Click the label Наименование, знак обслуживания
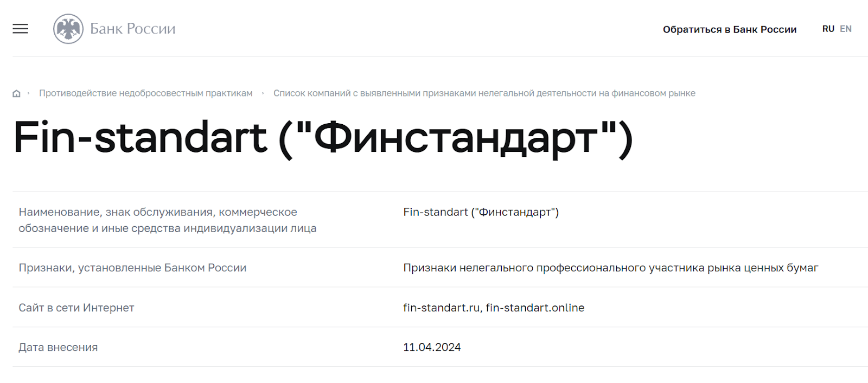 click(168, 220)
